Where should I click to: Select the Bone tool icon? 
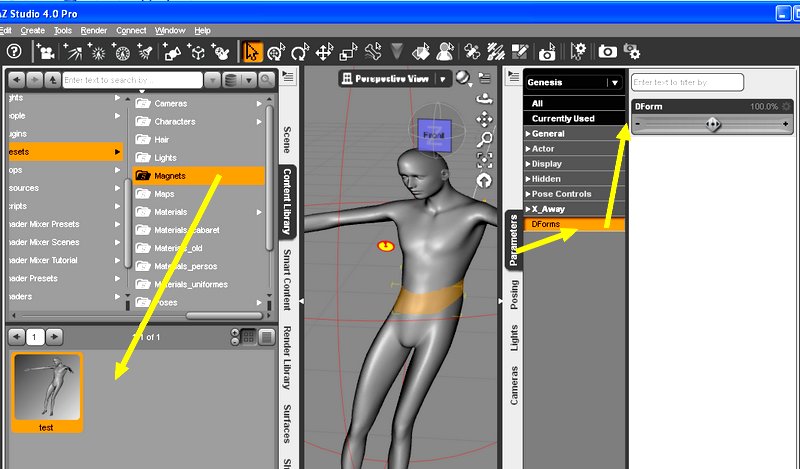373,52
